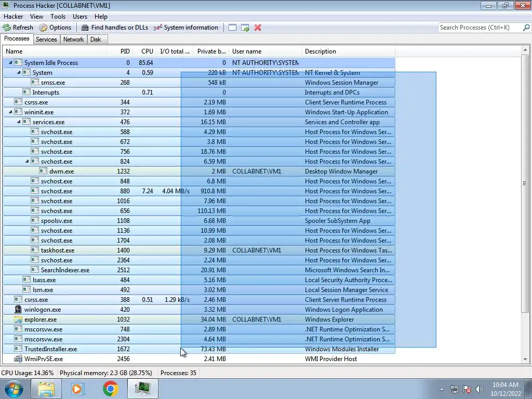
Task: Sort by the Description column header
Action: (x=349, y=51)
